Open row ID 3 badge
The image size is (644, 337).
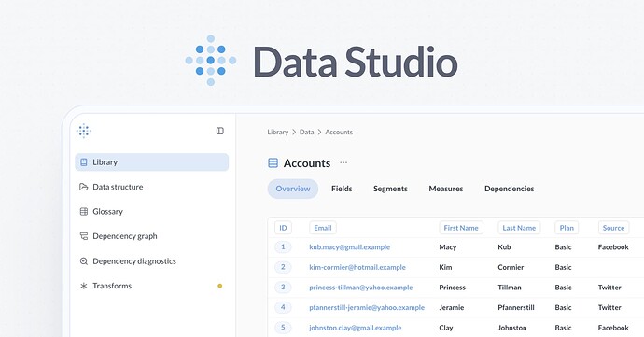[x=283, y=288]
